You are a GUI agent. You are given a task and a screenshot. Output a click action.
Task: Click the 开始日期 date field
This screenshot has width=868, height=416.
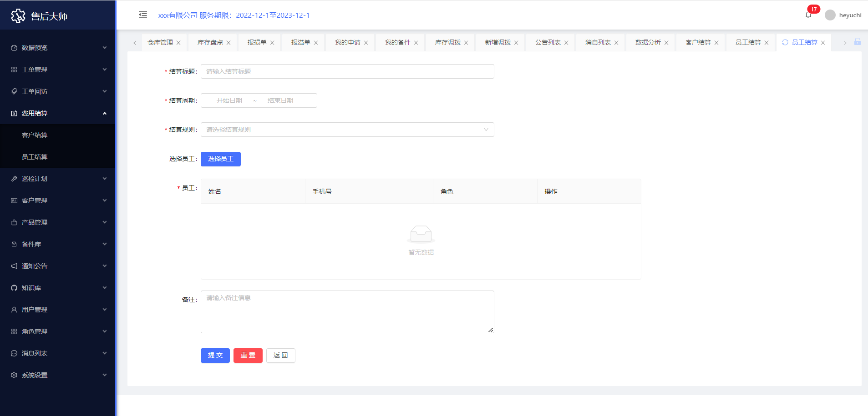click(229, 100)
